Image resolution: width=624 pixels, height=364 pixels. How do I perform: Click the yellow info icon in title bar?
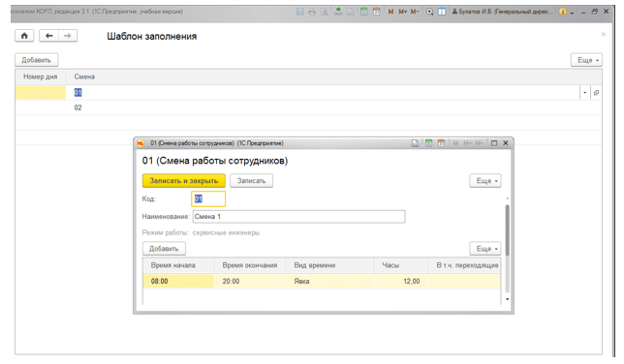562,12
